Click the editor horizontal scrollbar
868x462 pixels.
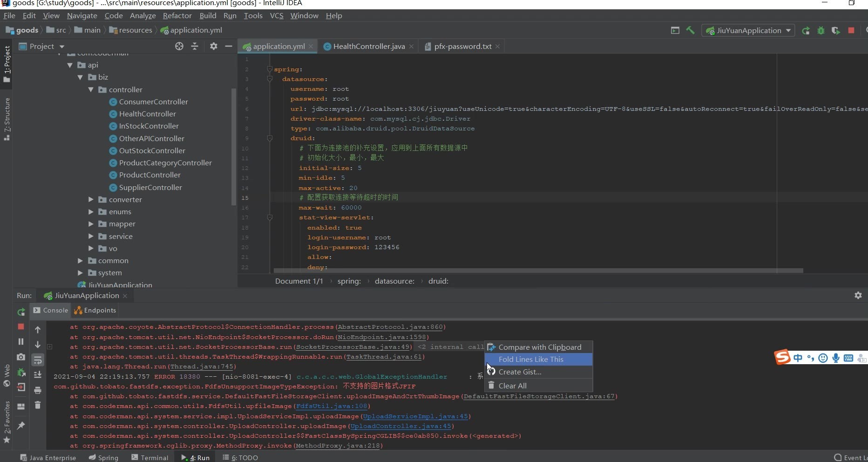[x=538, y=270]
